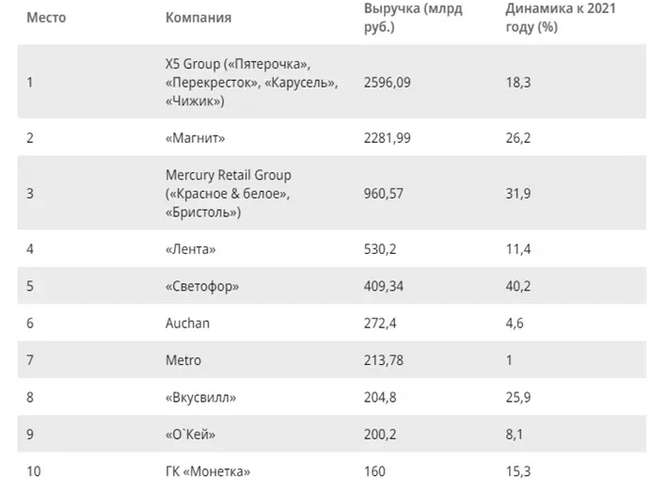Click the 40,2 growth percentage
Viewport: 650px width, 491px height.
pyautogui.click(x=518, y=285)
